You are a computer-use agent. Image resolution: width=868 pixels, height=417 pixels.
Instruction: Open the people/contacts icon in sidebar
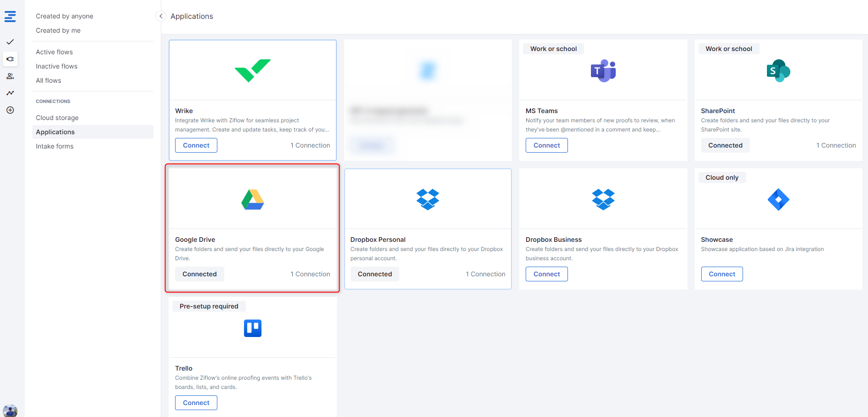point(10,76)
